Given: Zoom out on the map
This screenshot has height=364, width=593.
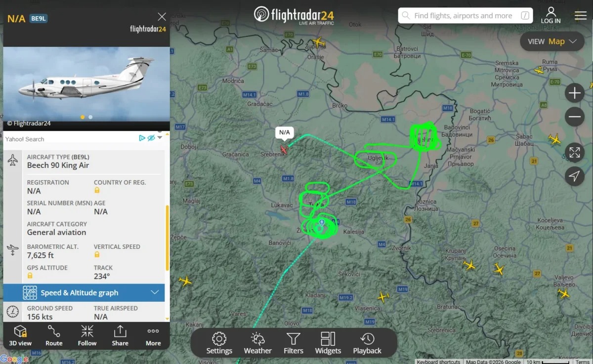Looking at the screenshot, I should [x=574, y=117].
